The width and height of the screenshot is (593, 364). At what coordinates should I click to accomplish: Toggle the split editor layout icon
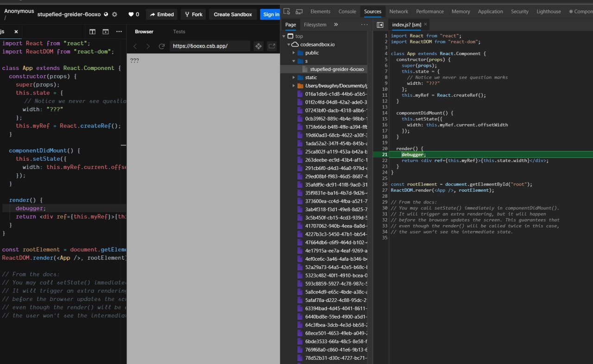pyautogui.click(x=92, y=31)
